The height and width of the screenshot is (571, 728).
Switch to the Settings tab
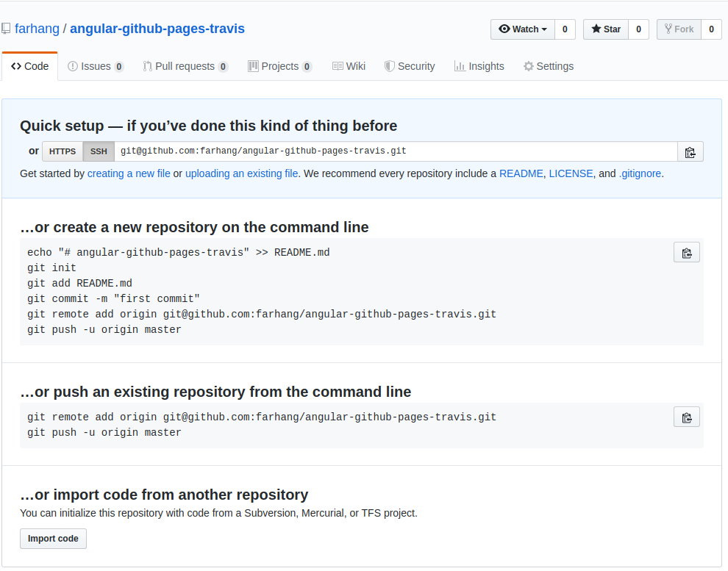tap(548, 66)
